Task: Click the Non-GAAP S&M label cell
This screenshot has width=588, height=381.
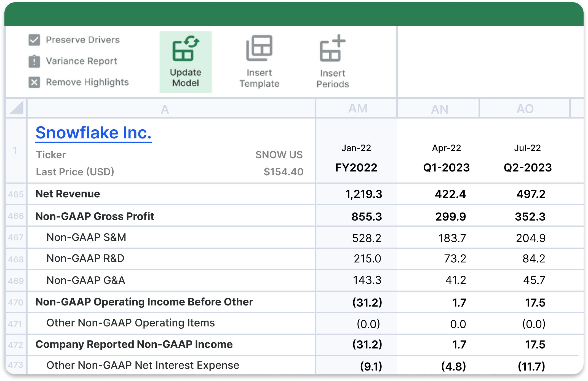Action: coord(171,237)
